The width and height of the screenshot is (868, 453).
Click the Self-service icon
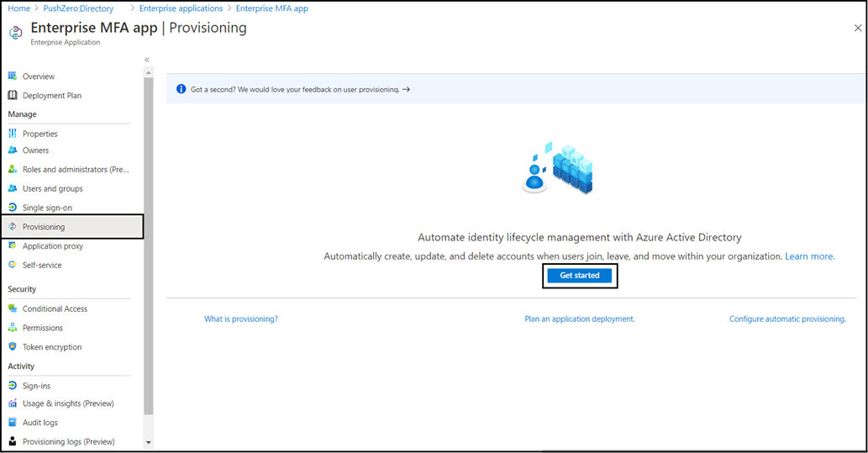pos(12,265)
